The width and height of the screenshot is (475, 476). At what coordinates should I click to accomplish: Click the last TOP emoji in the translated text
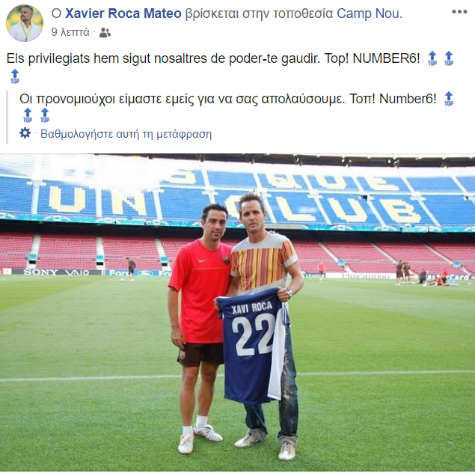pyautogui.click(x=45, y=115)
